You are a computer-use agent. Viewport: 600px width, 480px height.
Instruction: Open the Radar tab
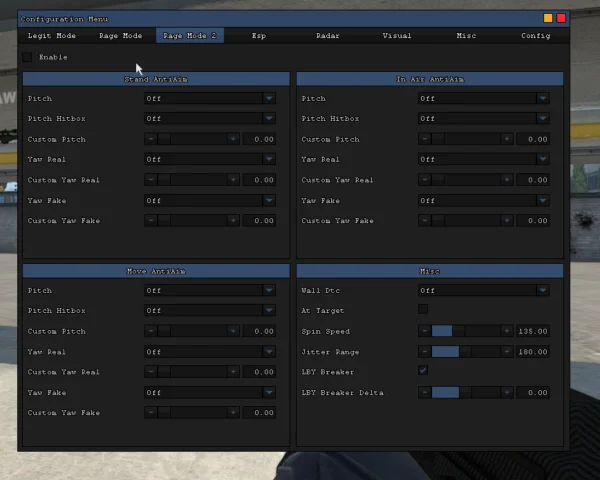tap(328, 36)
